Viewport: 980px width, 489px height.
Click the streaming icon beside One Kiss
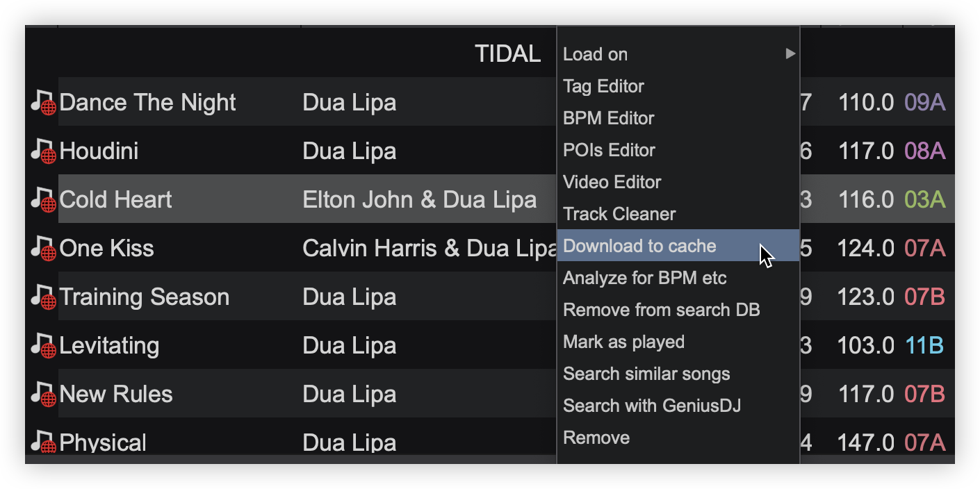[x=43, y=249]
